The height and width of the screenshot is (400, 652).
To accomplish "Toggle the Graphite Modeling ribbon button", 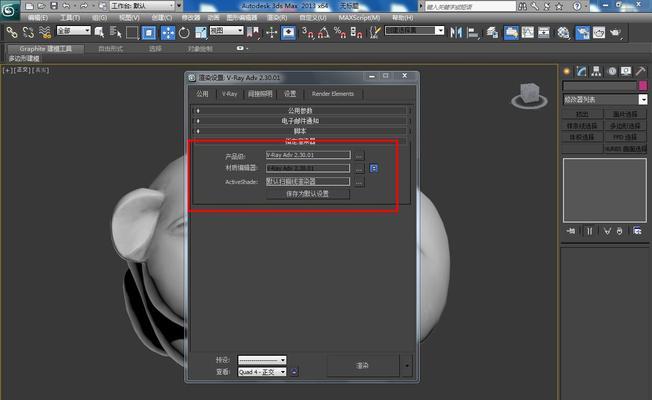I will (511, 32).
